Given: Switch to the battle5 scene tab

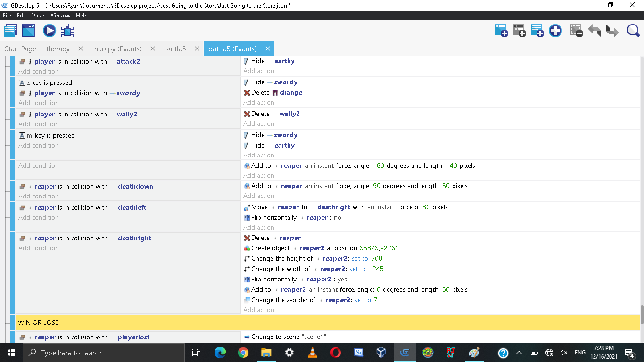Looking at the screenshot, I should tap(175, 49).
